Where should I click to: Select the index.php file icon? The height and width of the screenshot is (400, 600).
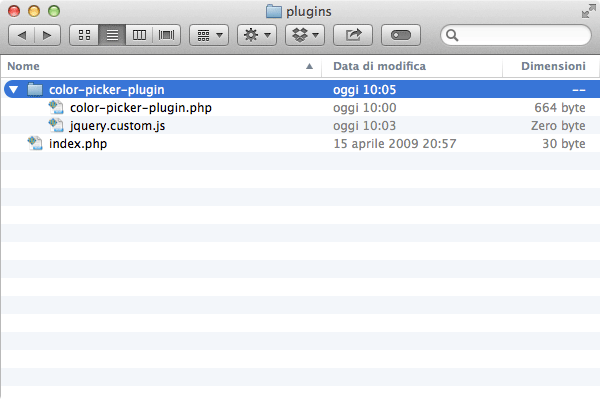tap(35, 144)
